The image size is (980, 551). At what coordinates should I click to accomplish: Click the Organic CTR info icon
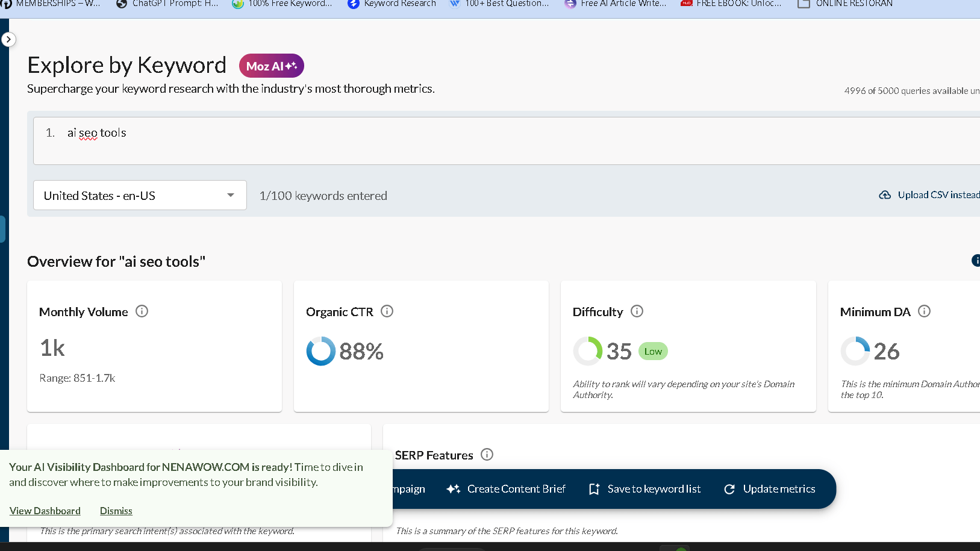[x=387, y=311]
